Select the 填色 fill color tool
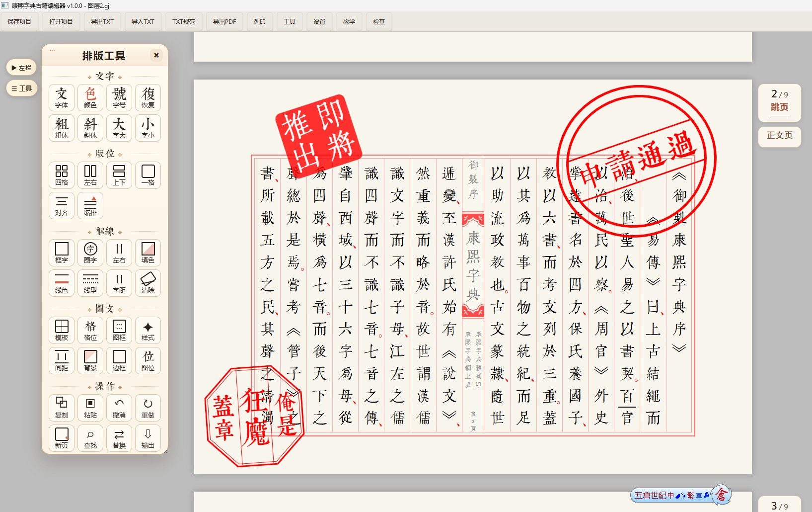 pyautogui.click(x=148, y=253)
